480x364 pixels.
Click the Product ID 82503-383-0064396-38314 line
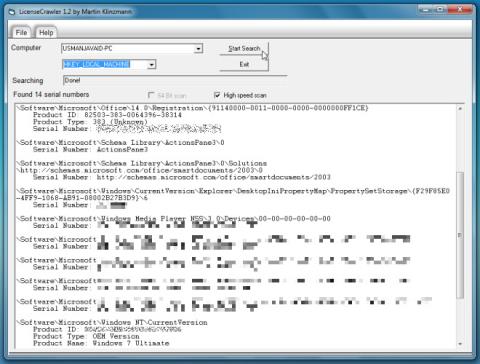(x=107, y=115)
